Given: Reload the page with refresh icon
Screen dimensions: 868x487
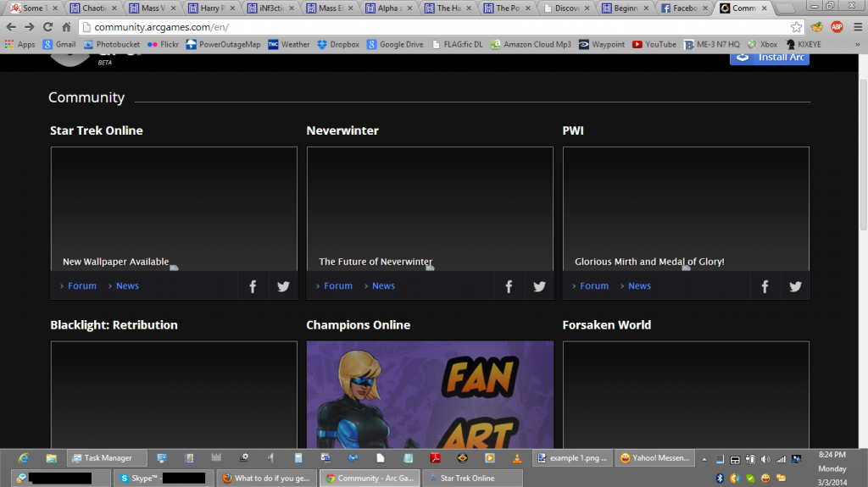Looking at the screenshot, I should pos(47,26).
